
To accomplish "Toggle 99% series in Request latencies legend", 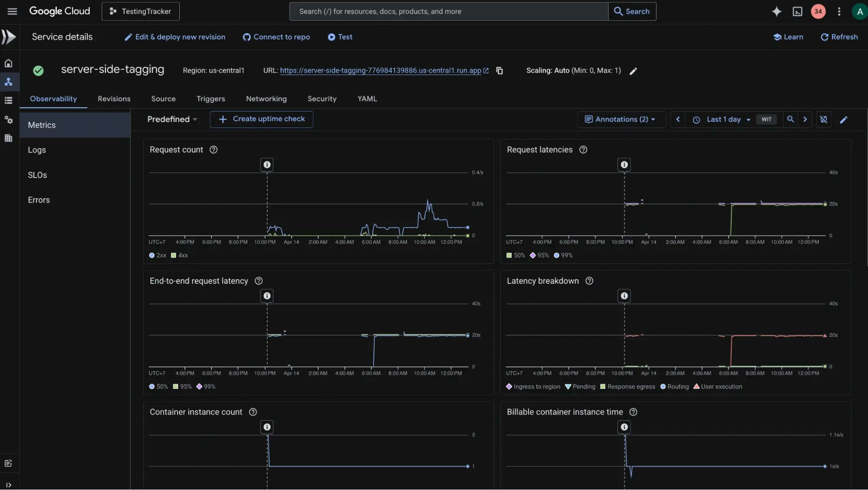I will [563, 255].
